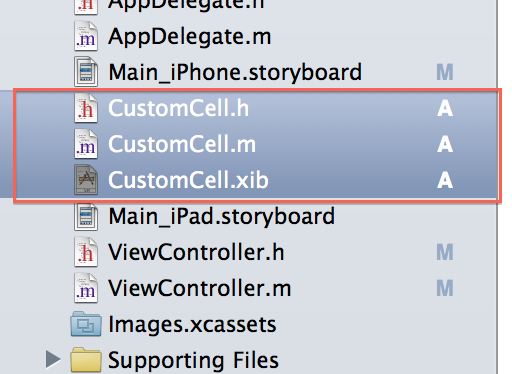This screenshot has width=512, height=374.
Task: Click the CustomCell.m implementation file icon
Action: point(86,144)
